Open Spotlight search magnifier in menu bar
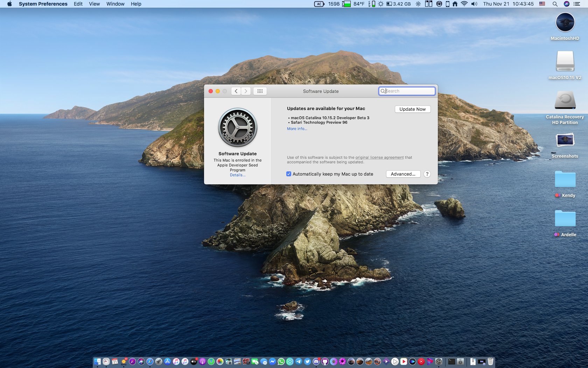Image resolution: width=588 pixels, height=368 pixels. [555, 4]
